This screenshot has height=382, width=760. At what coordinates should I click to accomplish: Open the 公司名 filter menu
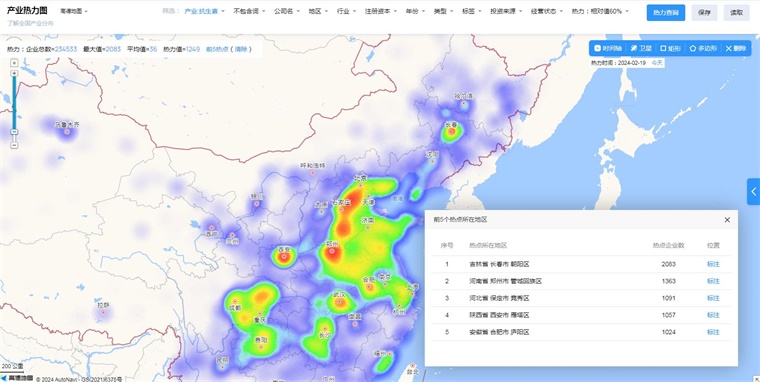286,11
